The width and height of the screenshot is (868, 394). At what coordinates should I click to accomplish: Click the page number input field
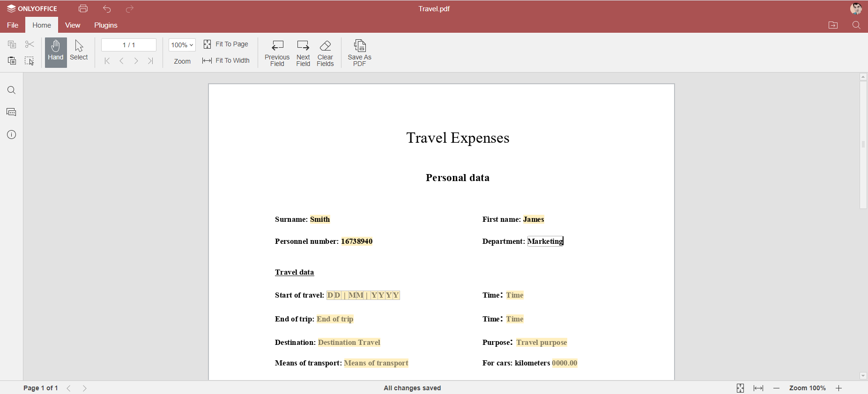point(129,45)
